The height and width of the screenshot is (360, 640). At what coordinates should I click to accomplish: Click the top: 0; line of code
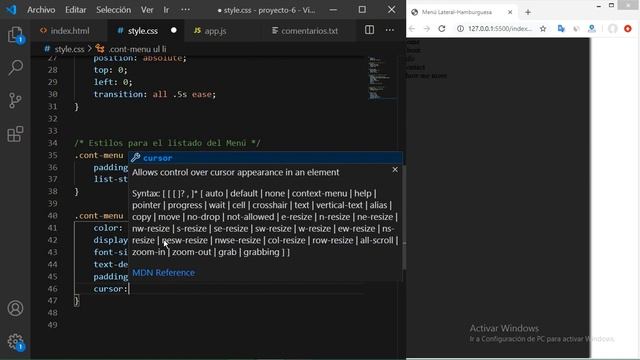110,70
